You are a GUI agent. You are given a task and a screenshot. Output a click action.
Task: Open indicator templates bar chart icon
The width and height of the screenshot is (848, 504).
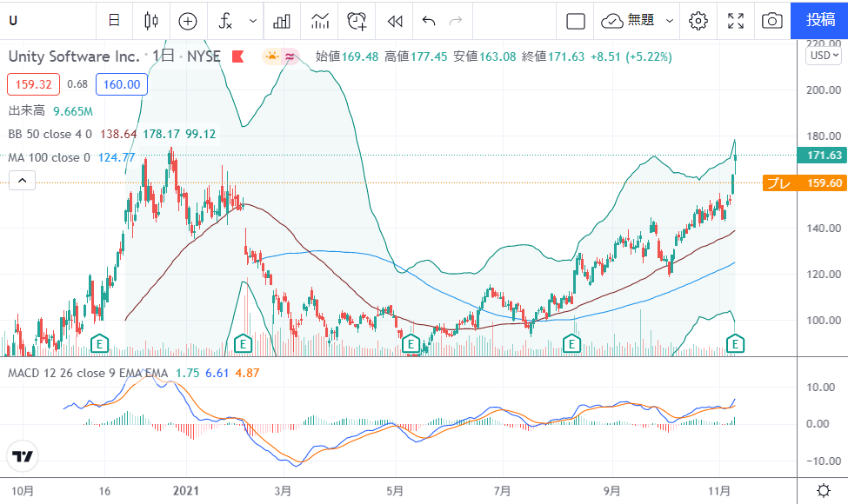(x=282, y=21)
